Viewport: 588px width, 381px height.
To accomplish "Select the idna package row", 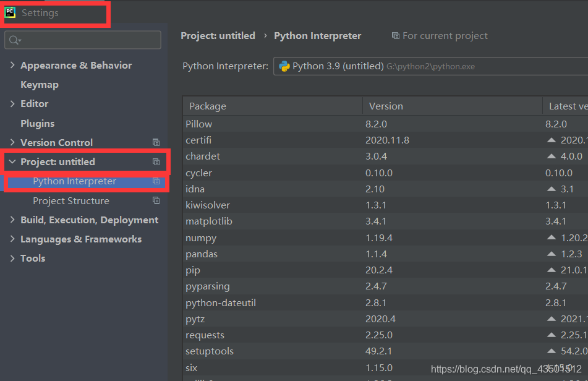I will point(385,189).
